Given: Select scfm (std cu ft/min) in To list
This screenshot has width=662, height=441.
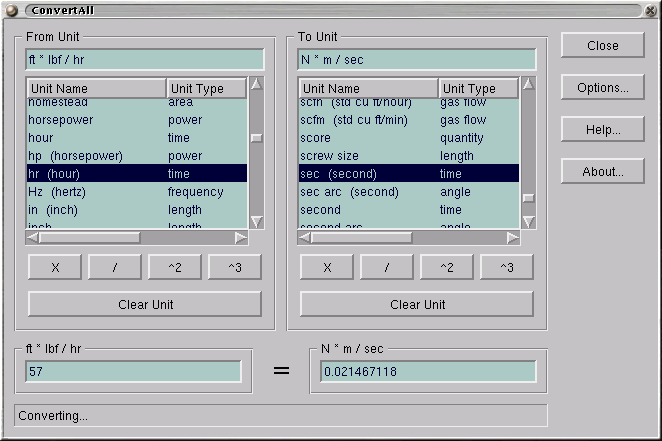Looking at the screenshot, I should 409,120.
